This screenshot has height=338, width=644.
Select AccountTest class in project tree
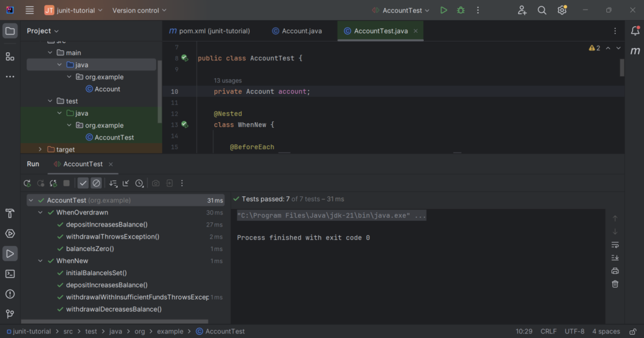(109, 137)
